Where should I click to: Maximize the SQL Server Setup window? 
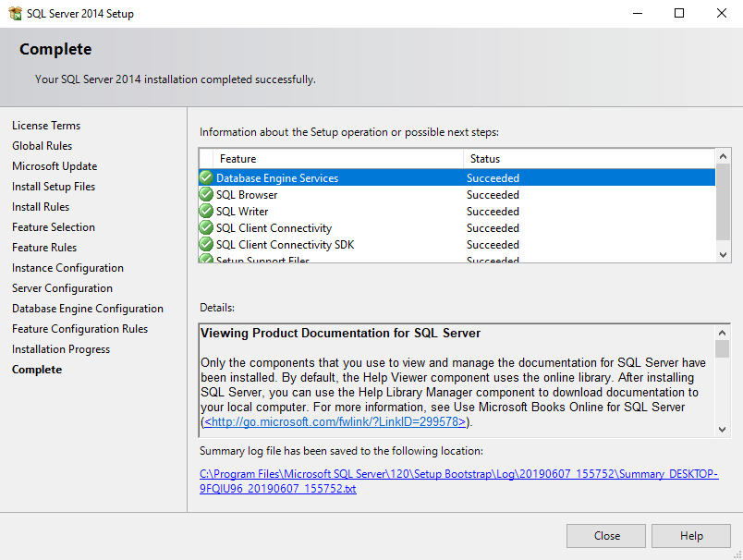(679, 14)
